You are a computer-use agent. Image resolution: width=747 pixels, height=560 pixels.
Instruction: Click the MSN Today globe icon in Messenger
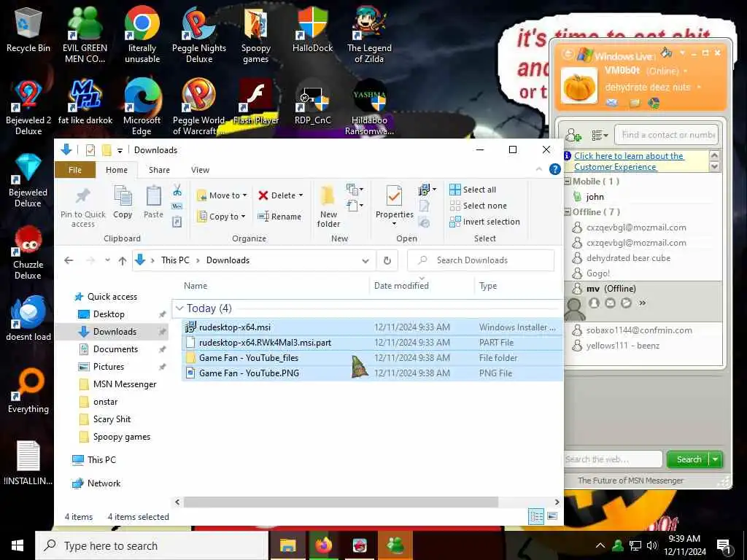click(654, 102)
